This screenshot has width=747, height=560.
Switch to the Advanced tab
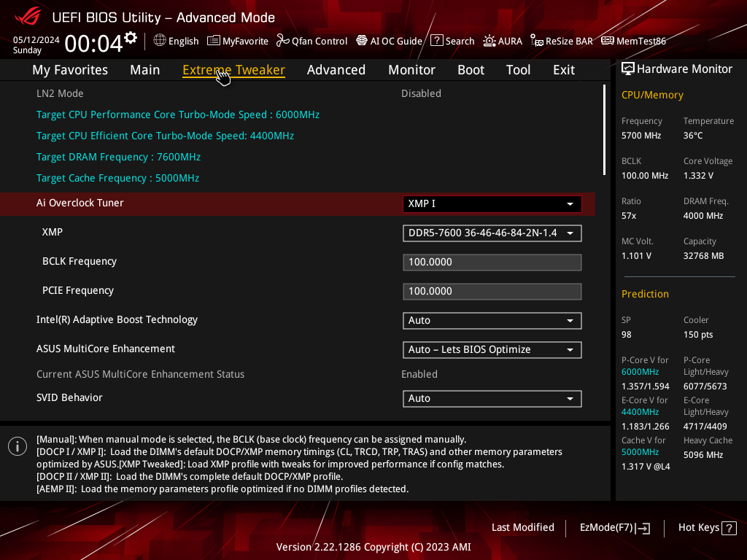(336, 70)
